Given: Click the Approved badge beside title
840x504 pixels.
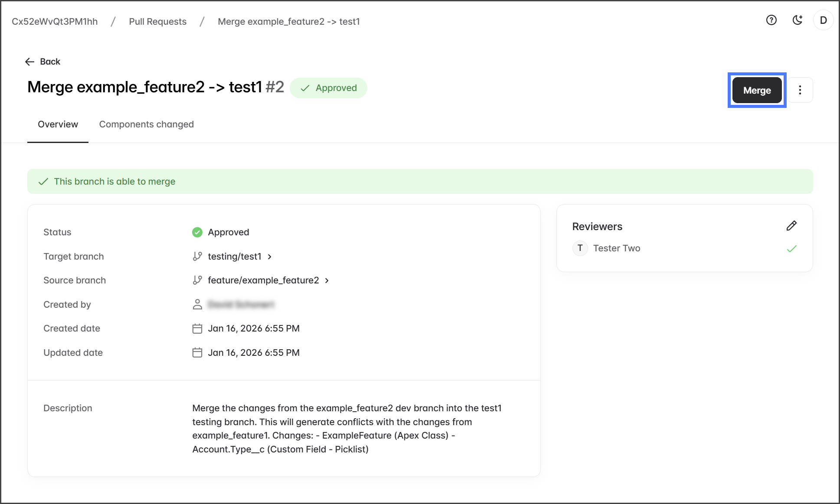Looking at the screenshot, I should [x=328, y=88].
